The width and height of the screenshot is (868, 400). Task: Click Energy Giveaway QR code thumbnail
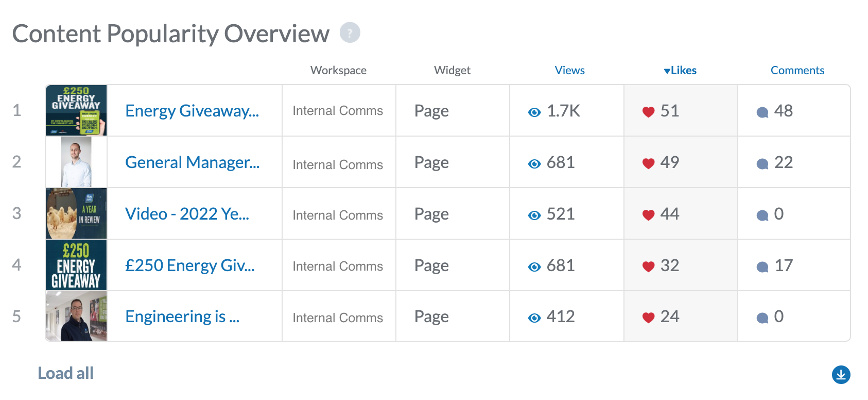(x=76, y=110)
